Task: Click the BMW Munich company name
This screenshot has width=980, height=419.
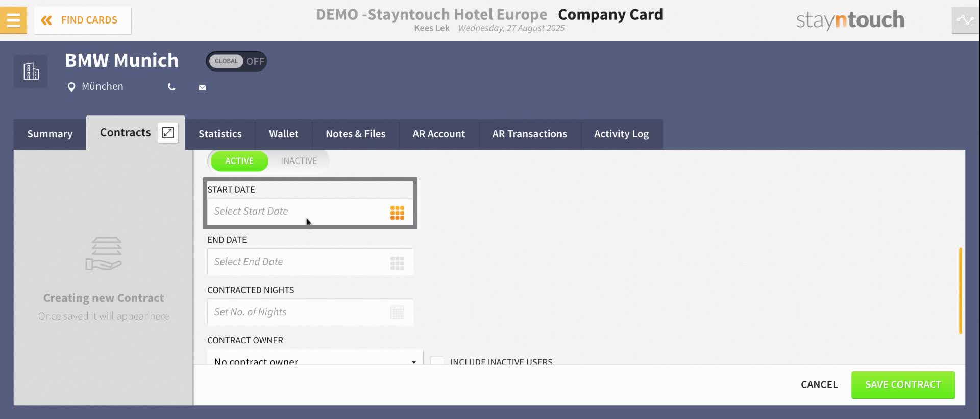Action: [x=122, y=60]
